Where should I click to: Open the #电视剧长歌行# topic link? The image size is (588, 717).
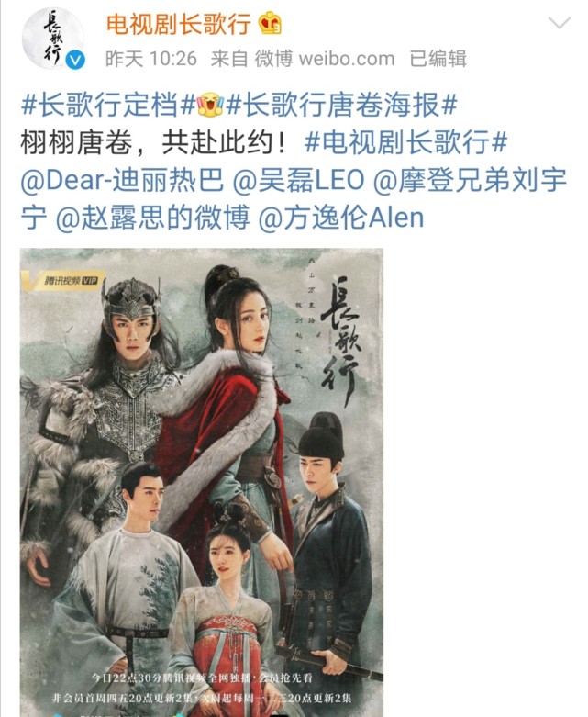click(x=405, y=142)
